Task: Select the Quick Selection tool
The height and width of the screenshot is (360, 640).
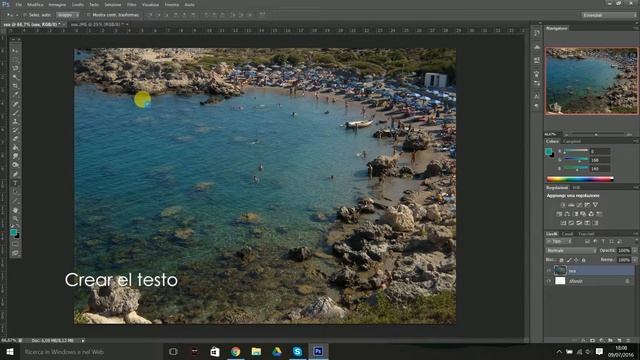Action: tap(15, 77)
